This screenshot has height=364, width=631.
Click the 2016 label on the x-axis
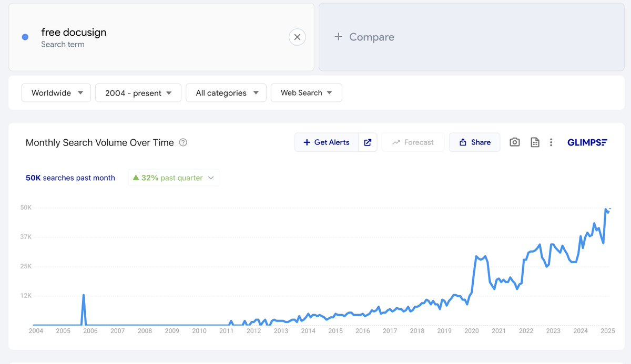[x=363, y=331]
